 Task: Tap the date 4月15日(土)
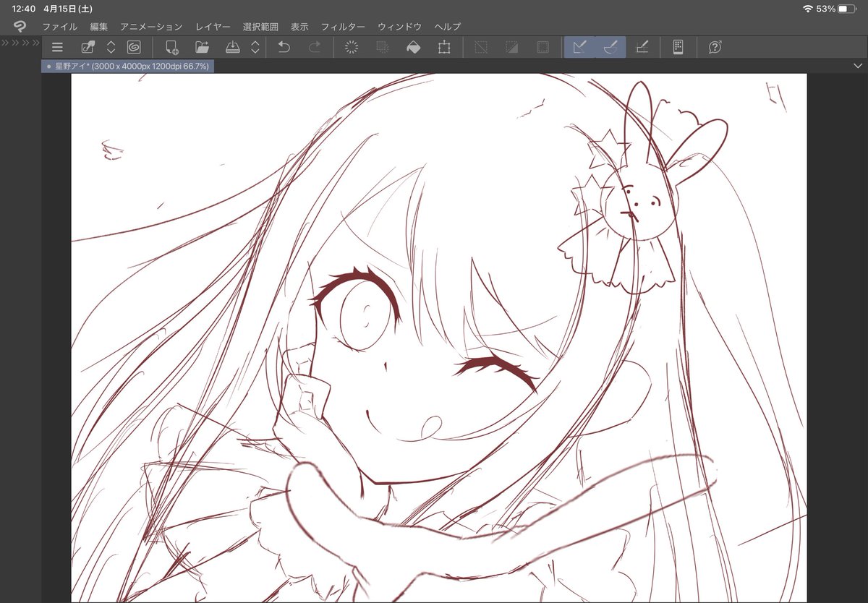(69, 9)
